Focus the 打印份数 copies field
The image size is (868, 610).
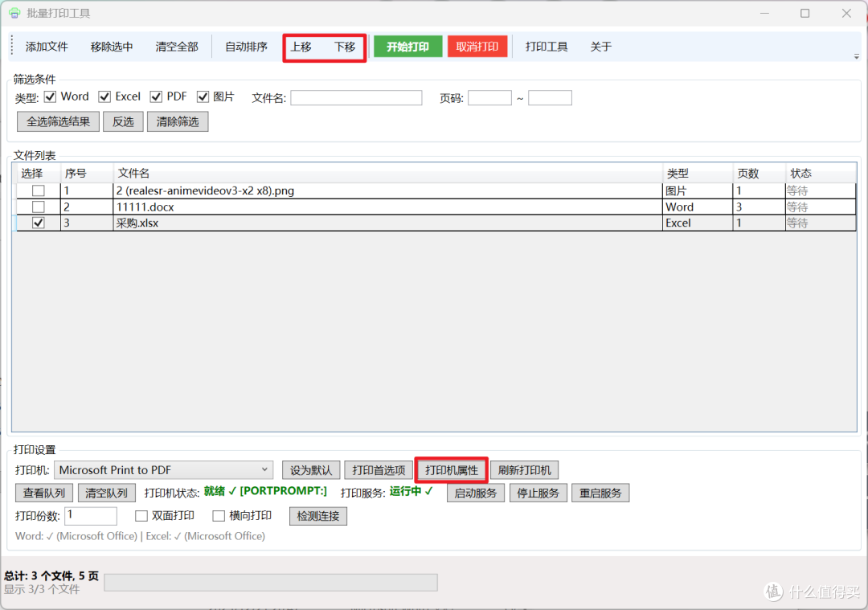91,516
